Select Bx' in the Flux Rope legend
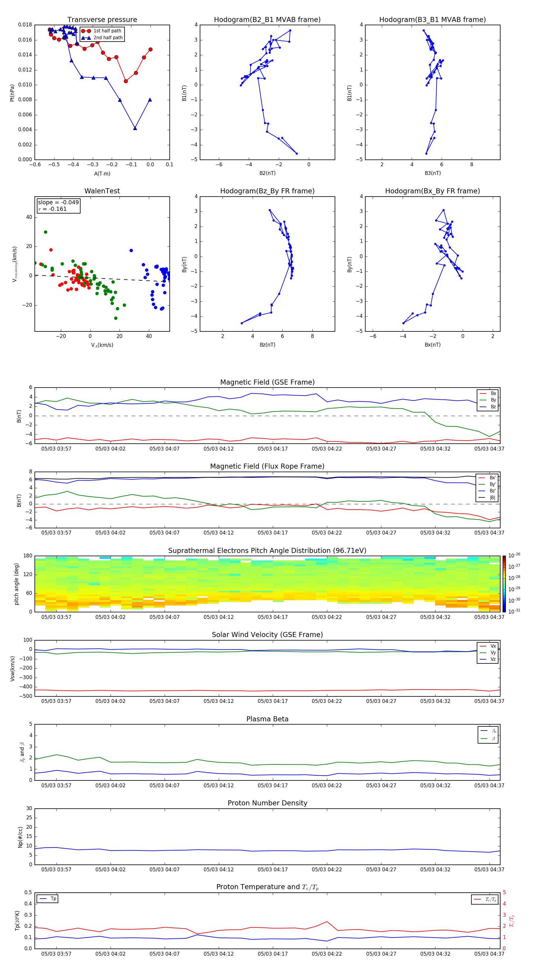This screenshot has height=980, width=535. (487, 478)
